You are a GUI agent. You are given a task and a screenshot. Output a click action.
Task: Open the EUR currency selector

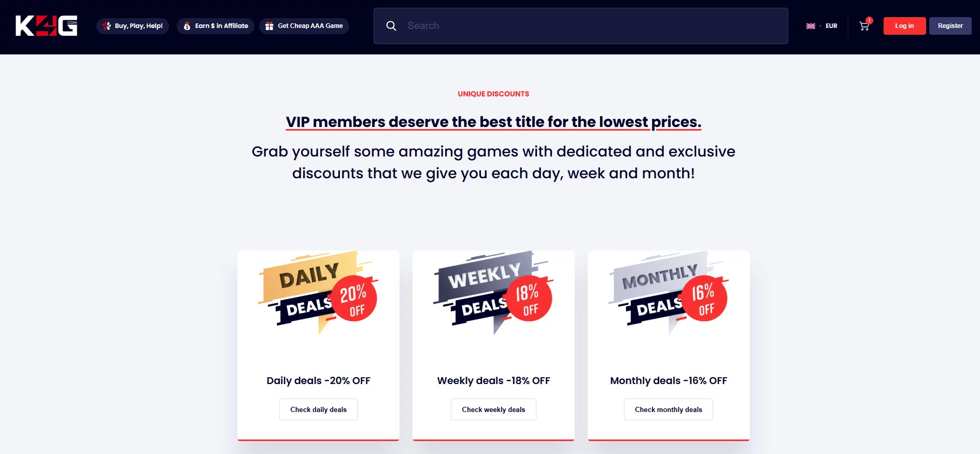[x=831, y=26]
